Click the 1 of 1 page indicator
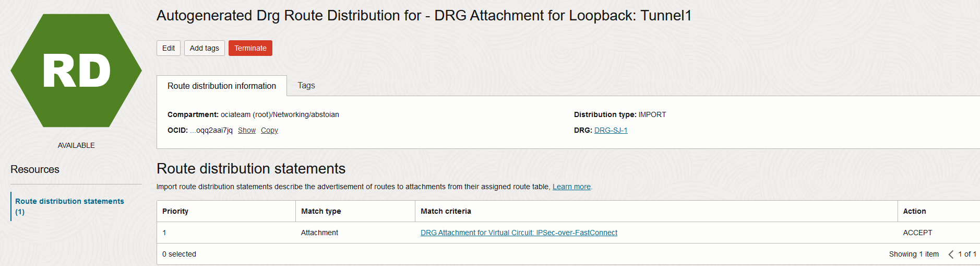This screenshot has width=980, height=266. point(967,255)
